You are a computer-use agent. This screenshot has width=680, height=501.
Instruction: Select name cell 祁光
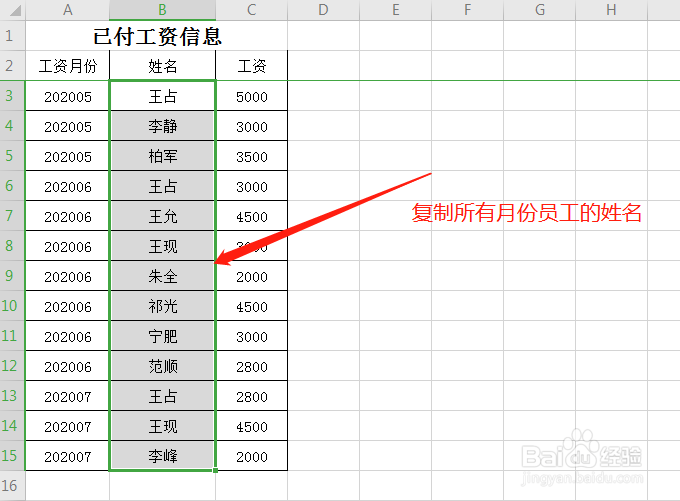[x=162, y=305]
